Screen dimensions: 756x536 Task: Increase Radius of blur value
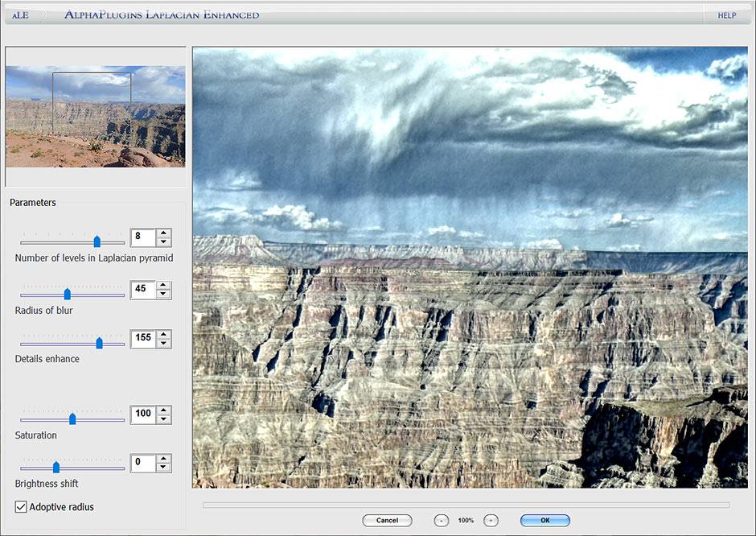click(x=164, y=286)
